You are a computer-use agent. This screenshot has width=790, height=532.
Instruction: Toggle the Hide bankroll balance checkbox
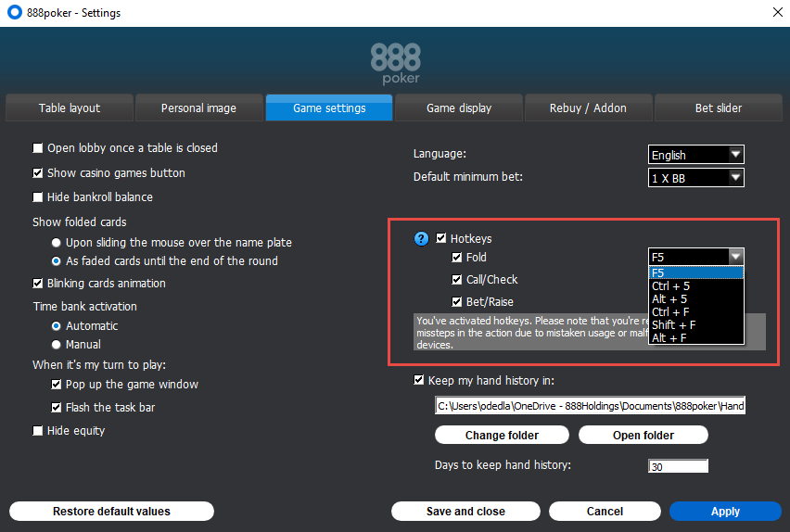click(x=38, y=197)
